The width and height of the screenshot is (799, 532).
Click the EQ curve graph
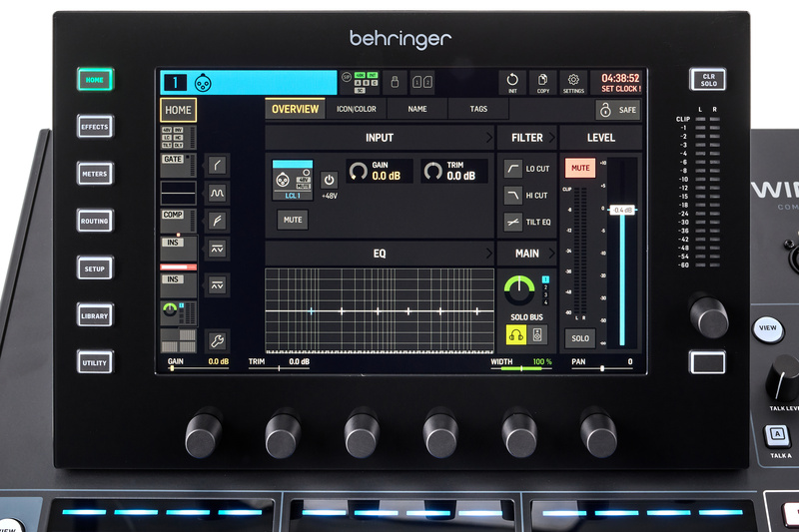[x=380, y=310]
